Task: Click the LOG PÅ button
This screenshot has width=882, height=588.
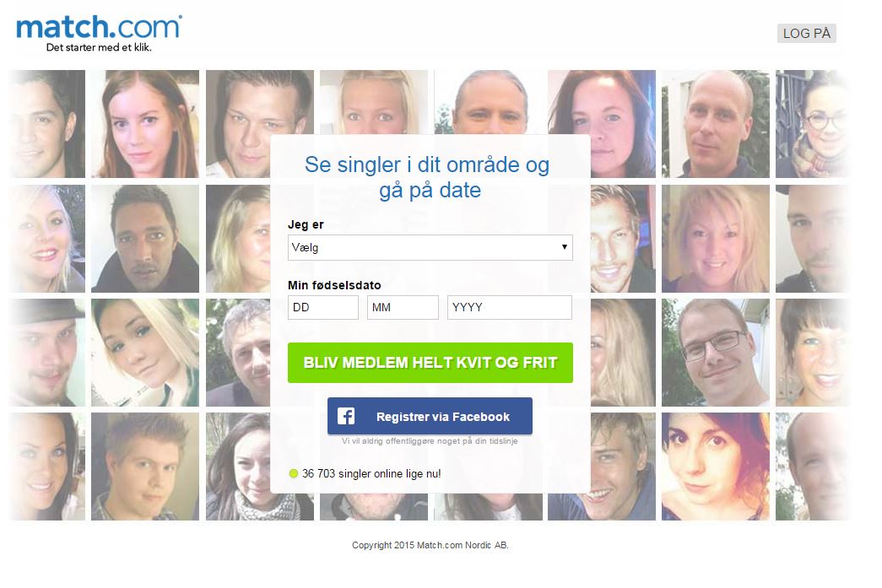Action: (806, 33)
